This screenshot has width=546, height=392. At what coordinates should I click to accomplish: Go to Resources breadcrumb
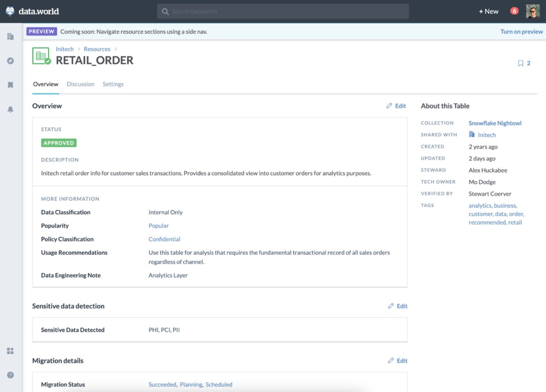pos(97,49)
